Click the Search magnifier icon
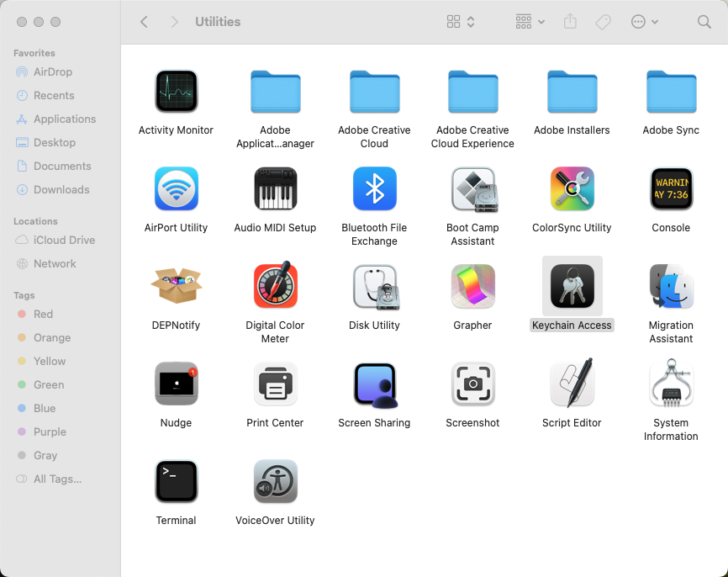The image size is (728, 577). (x=704, y=22)
